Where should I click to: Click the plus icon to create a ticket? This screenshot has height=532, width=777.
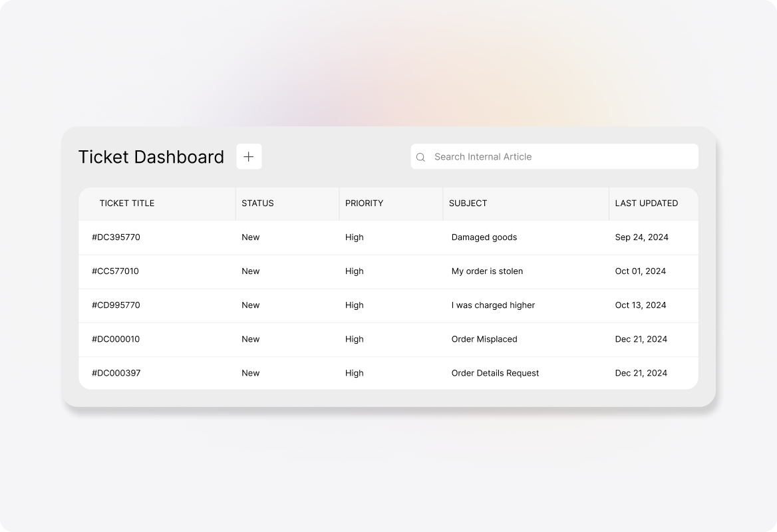click(249, 156)
